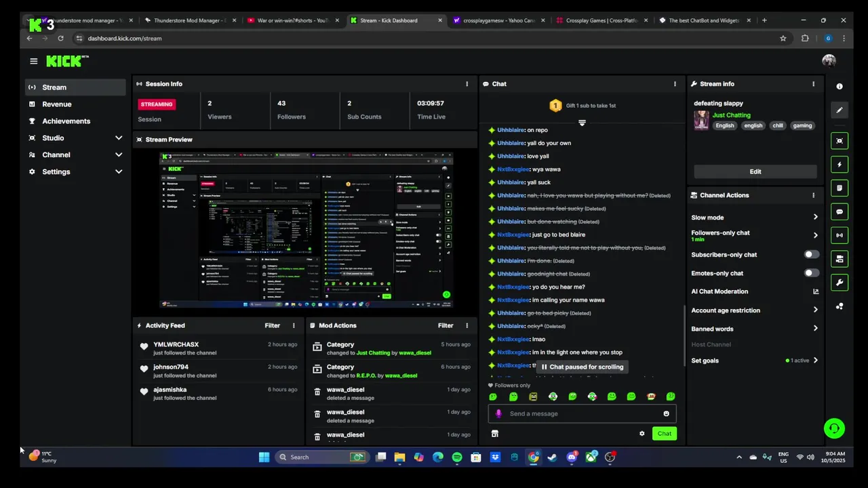This screenshot has height=488, width=868.
Task: Open Channel Actions three-dot options
Action: 813,195
